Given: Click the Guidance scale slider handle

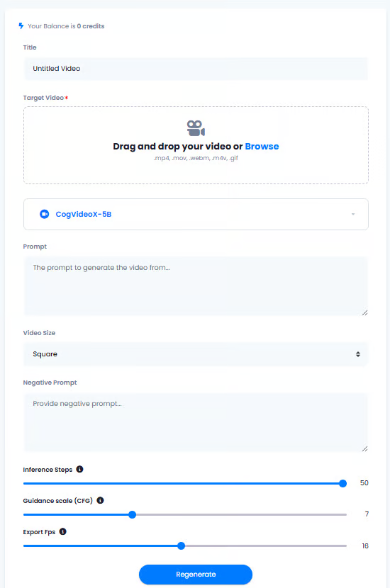Looking at the screenshot, I should click(132, 514).
